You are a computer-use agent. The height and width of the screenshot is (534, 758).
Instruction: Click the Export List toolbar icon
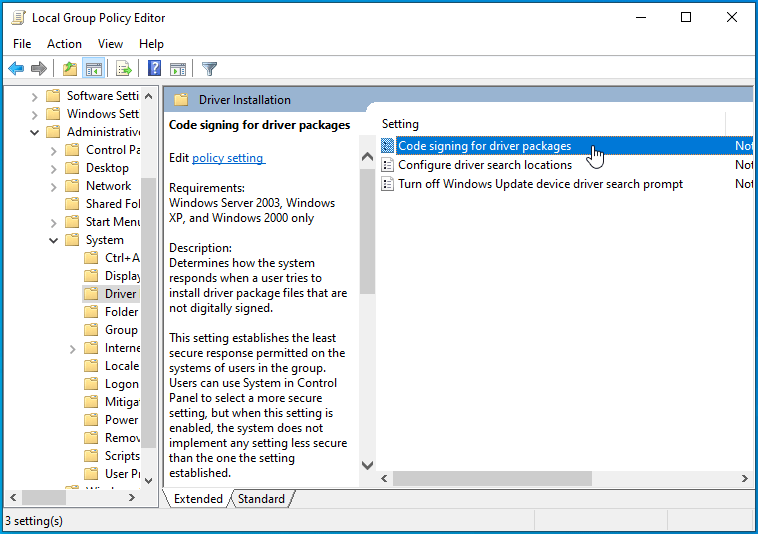(124, 69)
